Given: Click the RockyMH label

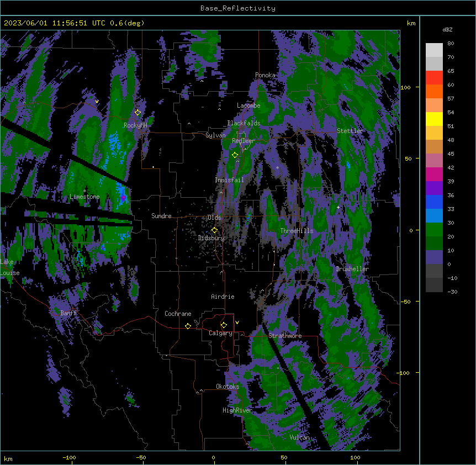Looking at the screenshot, I should [135, 125].
